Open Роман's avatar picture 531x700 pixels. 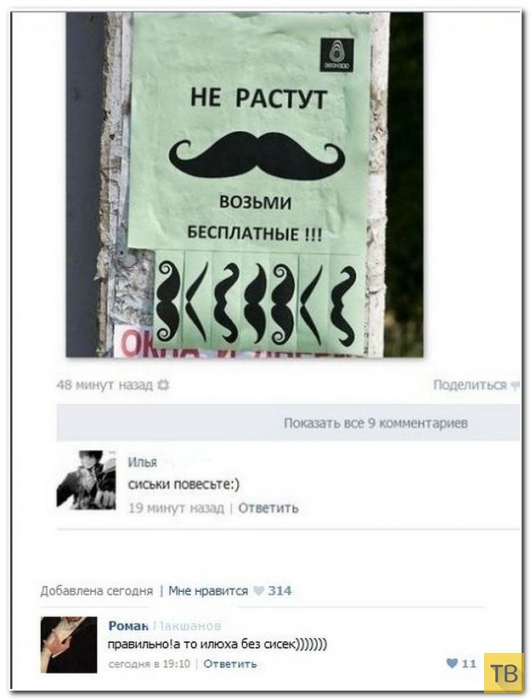coord(69,645)
